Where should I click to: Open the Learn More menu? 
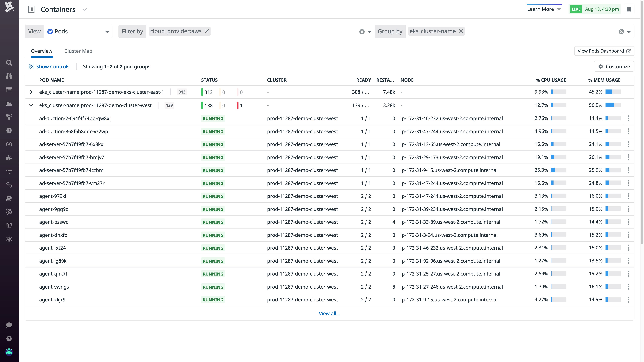[544, 9]
